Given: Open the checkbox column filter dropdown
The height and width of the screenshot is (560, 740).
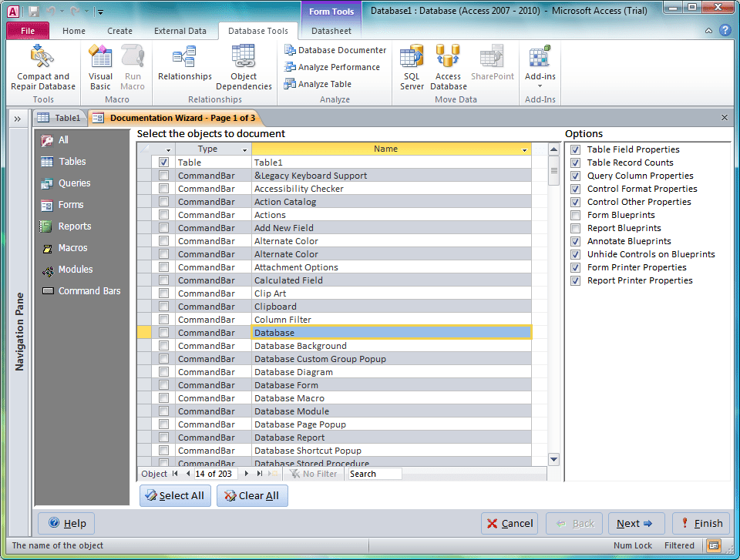Looking at the screenshot, I should point(168,150).
